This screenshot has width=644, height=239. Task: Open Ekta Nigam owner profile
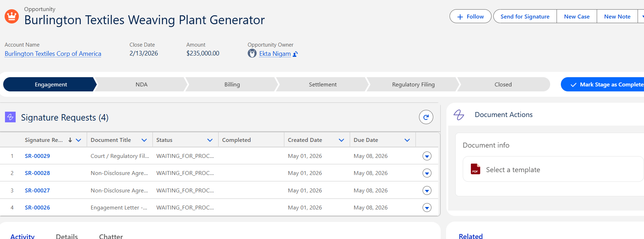tap(275, 54)
